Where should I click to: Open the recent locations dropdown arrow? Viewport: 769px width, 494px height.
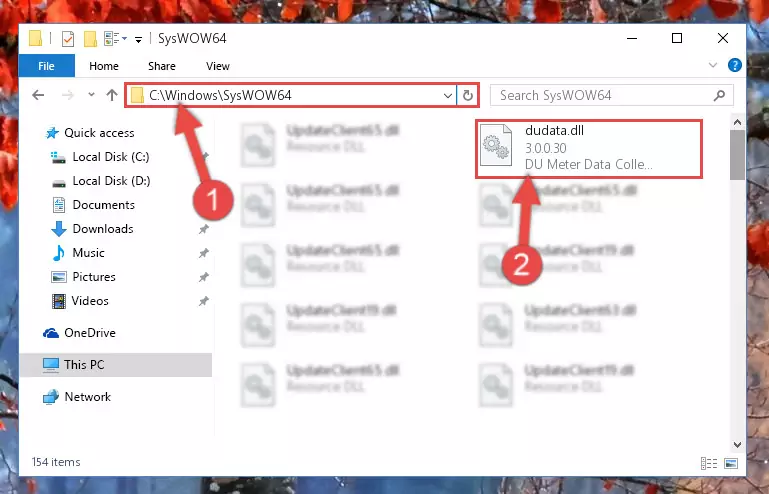coord(91,95)
